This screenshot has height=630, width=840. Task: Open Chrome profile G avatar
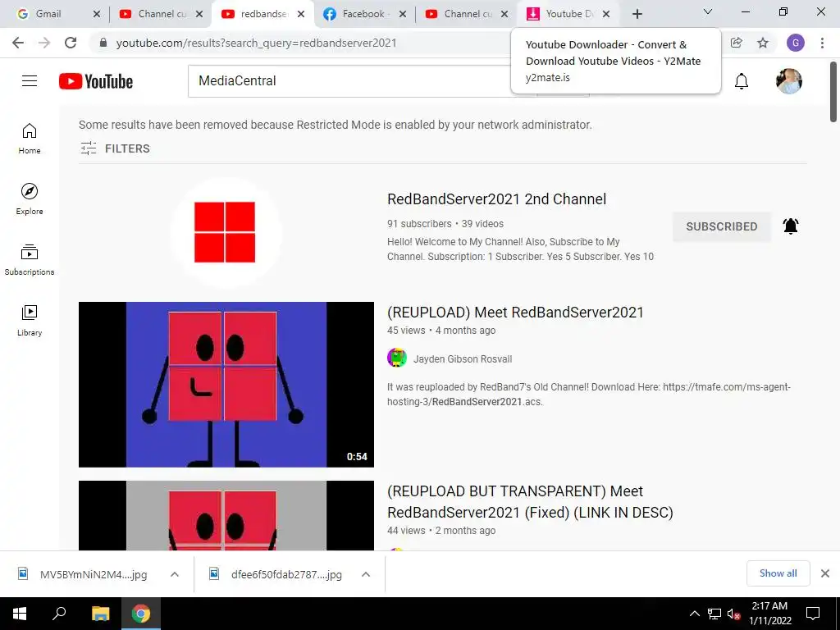click(796, 43)
